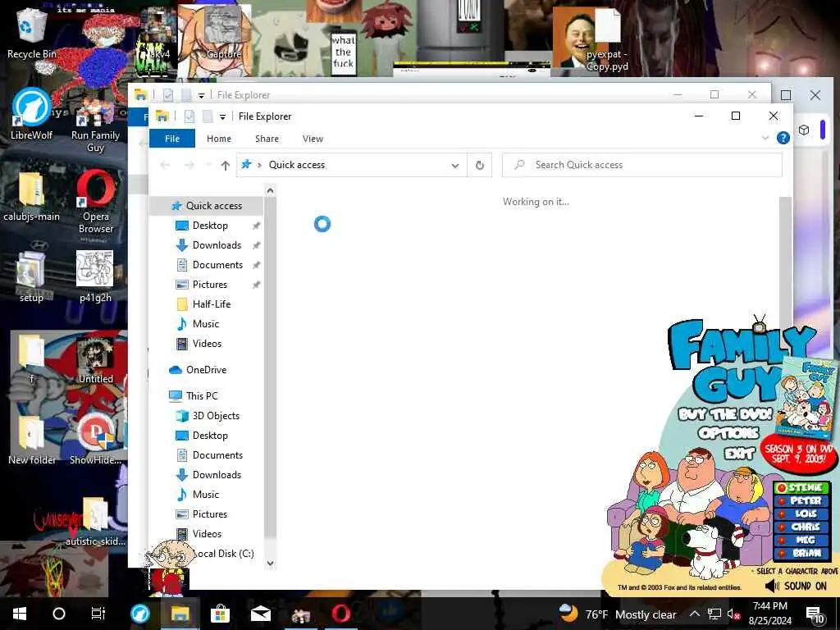The image size is (840, 630).
Task: Open Cortana search circle in taskbar
Action: (x=59, y=614)
